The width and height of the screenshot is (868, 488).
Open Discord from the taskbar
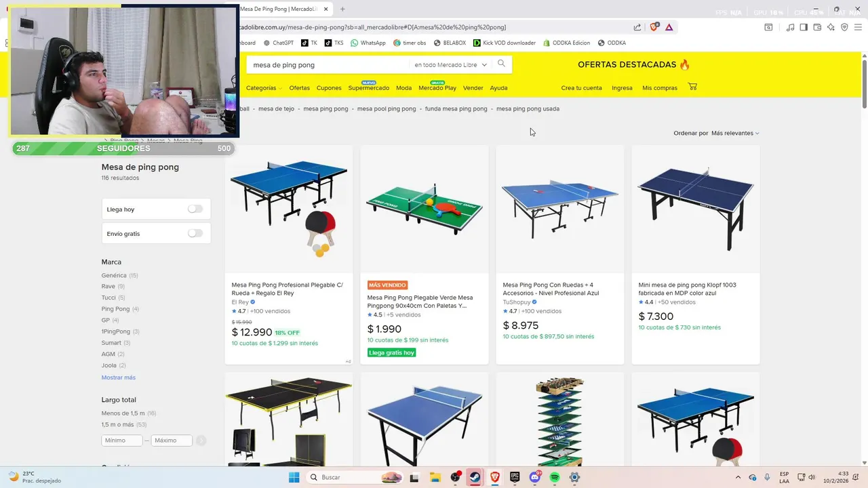coord(535,477)
